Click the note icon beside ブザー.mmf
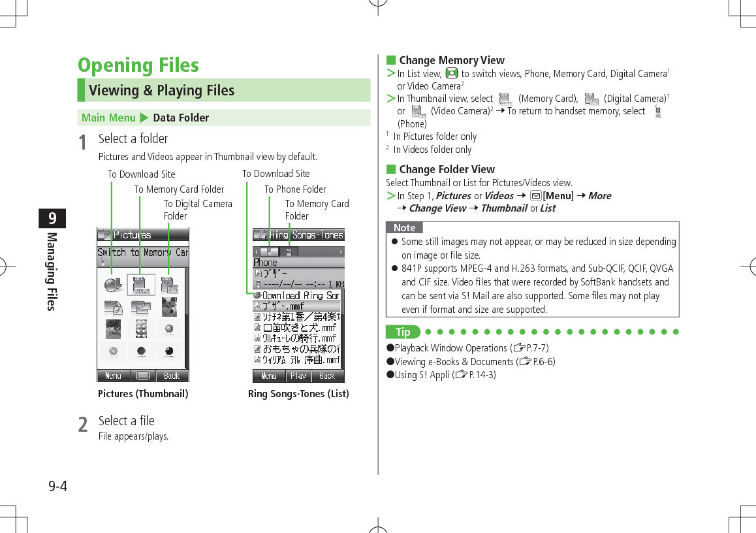This screenshot has width=756, height=533. coord(257,305)
